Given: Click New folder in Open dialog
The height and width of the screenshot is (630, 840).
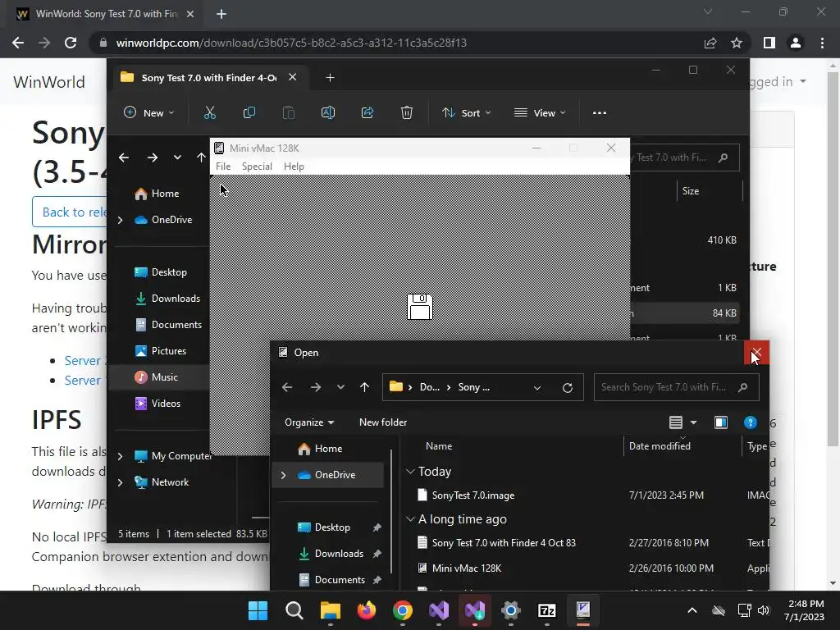Looking at the screenshot, I should click(x=383, y=422).
